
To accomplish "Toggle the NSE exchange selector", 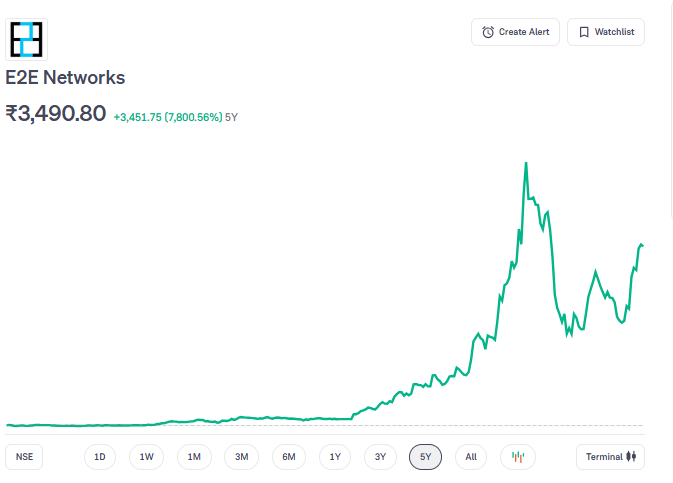I will click(x=24, y=457).
